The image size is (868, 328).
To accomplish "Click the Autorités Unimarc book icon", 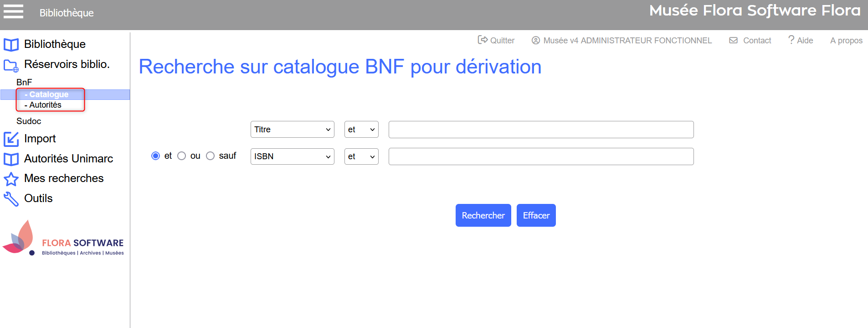I will (11, 159).
